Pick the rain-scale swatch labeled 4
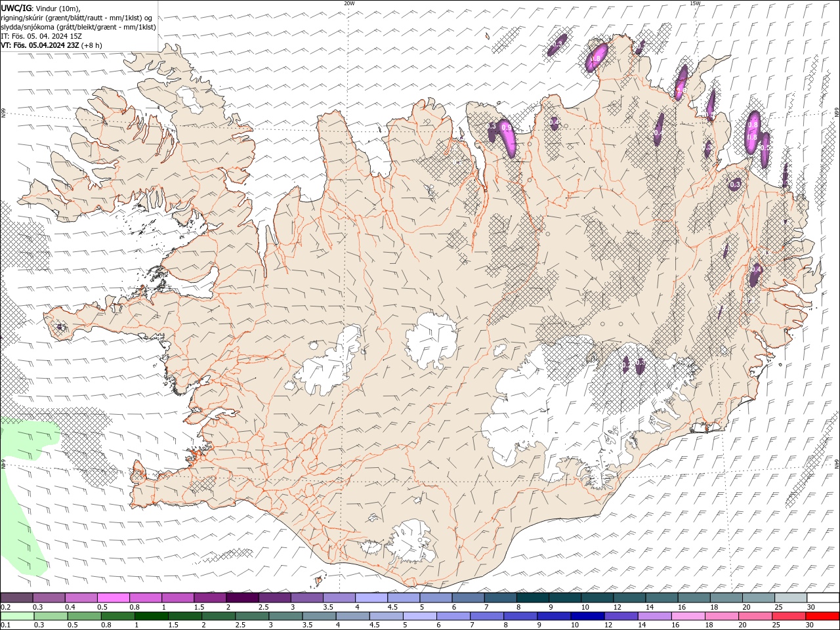840x630 pixels. pos(353,616)
